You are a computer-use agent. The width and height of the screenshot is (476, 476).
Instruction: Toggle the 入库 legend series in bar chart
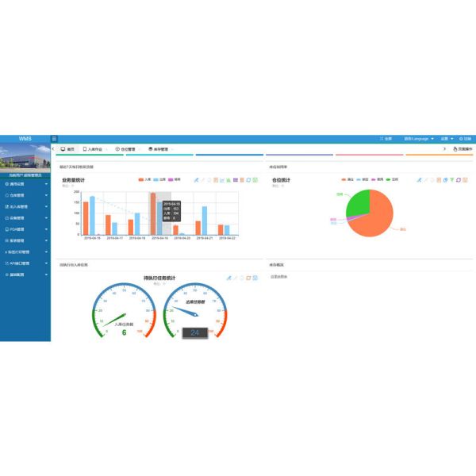pyautogui.click(x=144, y=180)
